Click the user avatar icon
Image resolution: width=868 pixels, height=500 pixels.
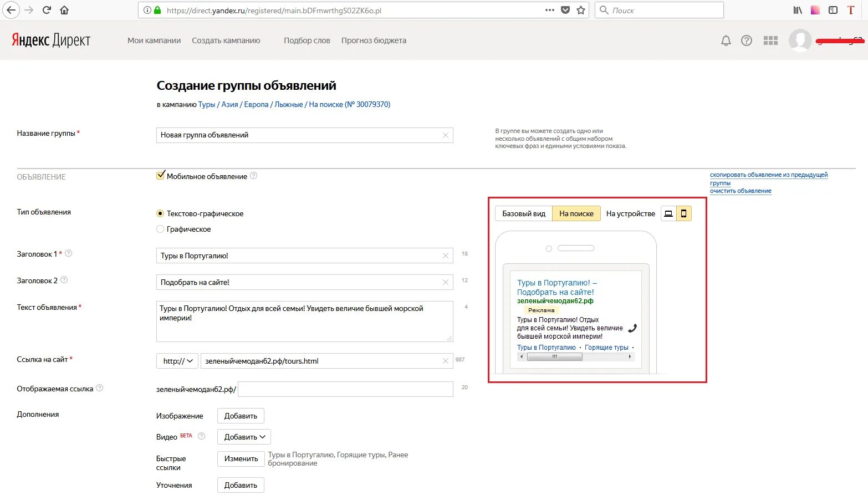point(800,40)
